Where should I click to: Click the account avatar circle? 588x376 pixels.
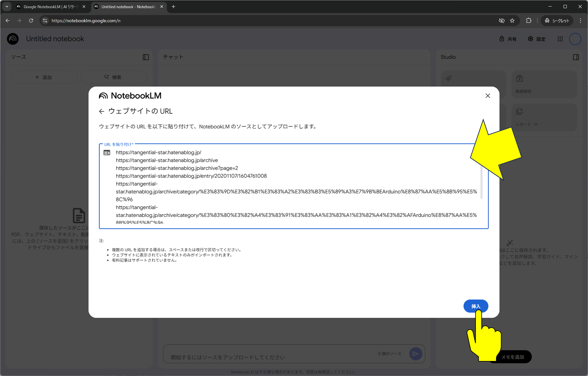575,39
